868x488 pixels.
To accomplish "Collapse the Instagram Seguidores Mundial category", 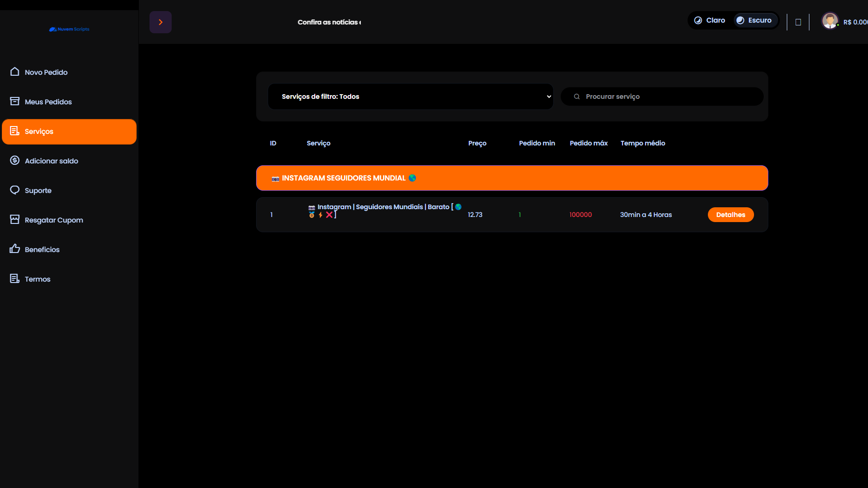I will click(x=512, y=178).
